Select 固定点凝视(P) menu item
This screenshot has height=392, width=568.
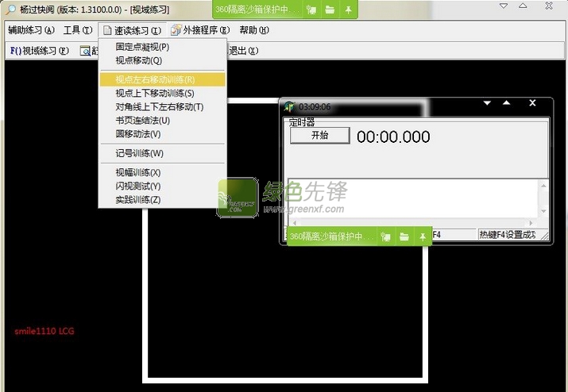(x=162, y=47)
